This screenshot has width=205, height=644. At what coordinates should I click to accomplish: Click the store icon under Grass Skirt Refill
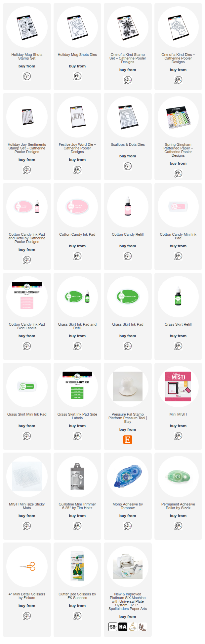178,346
